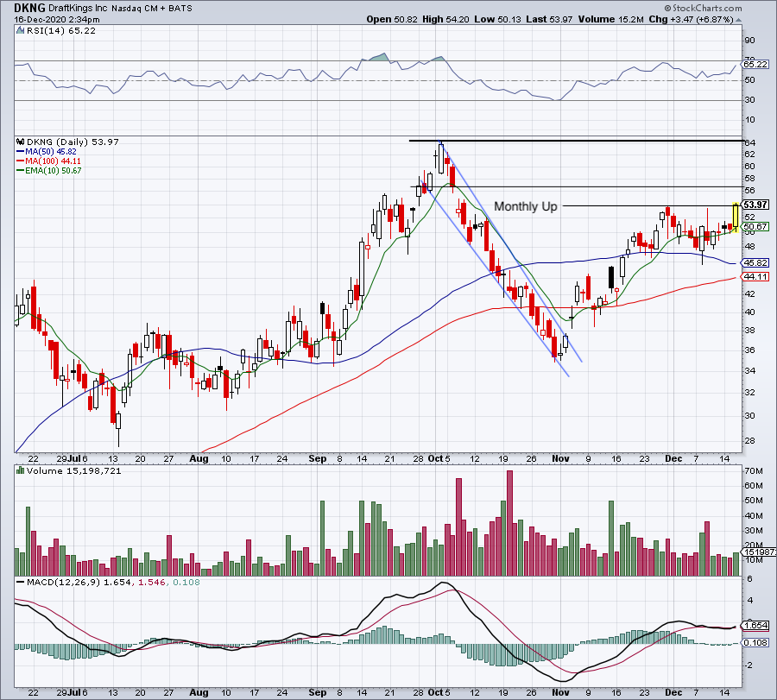Screen dimensions: 777x700
Task: Click the Nov label under the MACD panel
Action: (560, 692)
